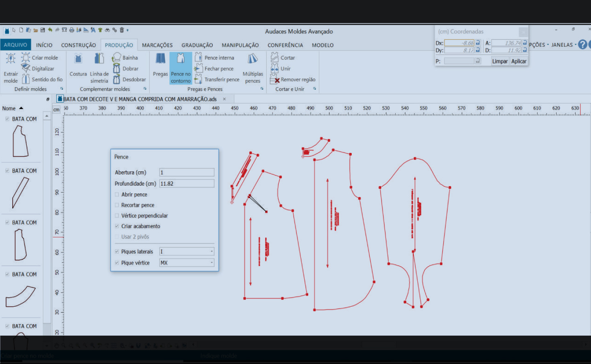Sort the list by the Nome column arrow
This screenshot has height=364, width=591.
tap(21, 108)
